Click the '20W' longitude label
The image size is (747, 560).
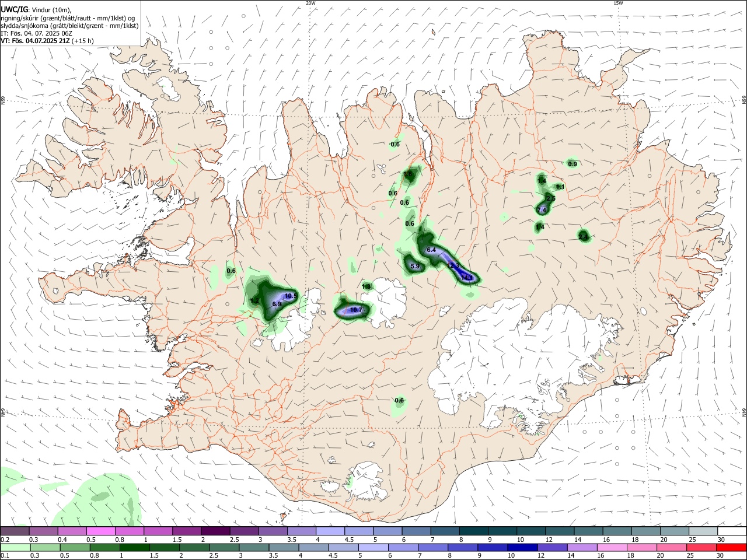click(310, 3)
